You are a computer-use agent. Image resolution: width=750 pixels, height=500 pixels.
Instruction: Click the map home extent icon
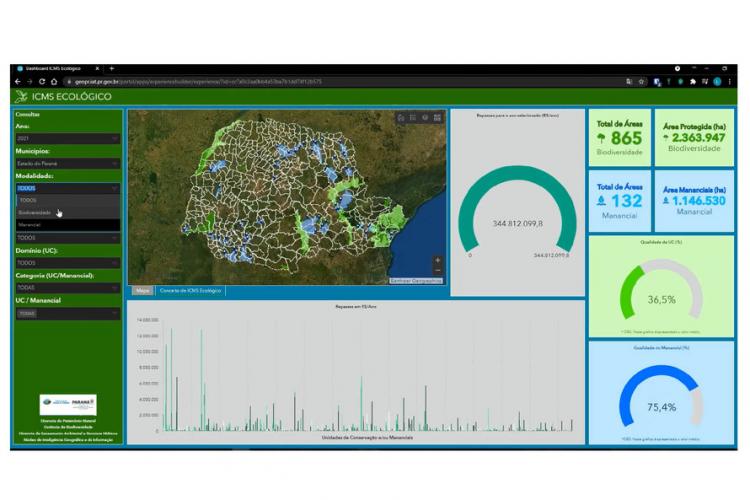coord(401,117)
